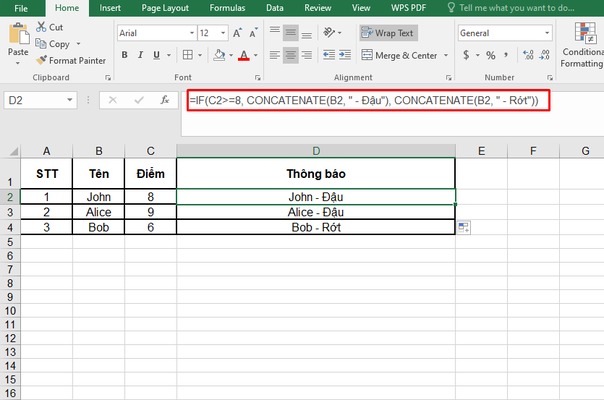The width and height of the screenshot is (604, 400).
Task: Switch to the Review tab
Action: click(317, 8)
